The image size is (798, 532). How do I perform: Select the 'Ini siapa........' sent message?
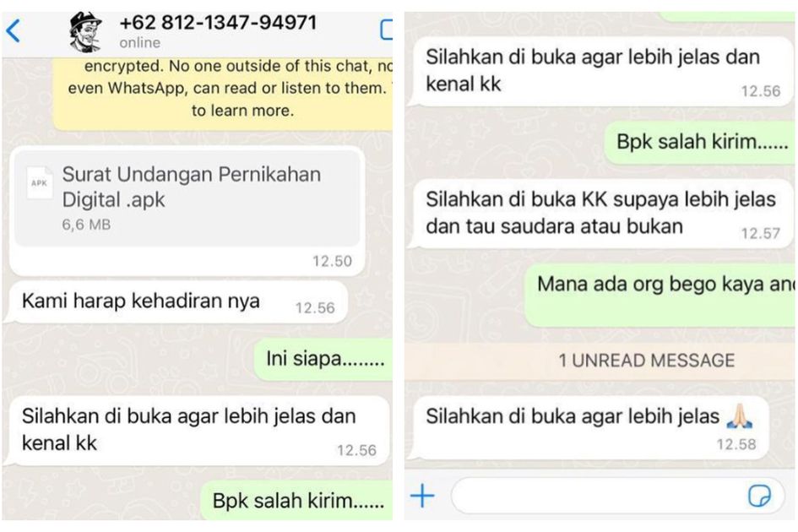pyautogui.click(x=324, y=359)
